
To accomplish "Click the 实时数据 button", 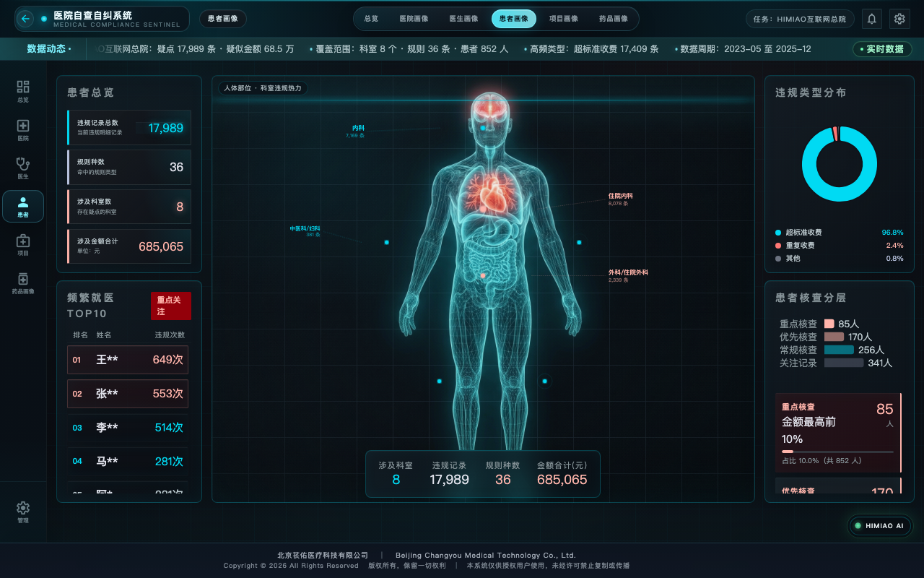I will [x=882, y=49].
